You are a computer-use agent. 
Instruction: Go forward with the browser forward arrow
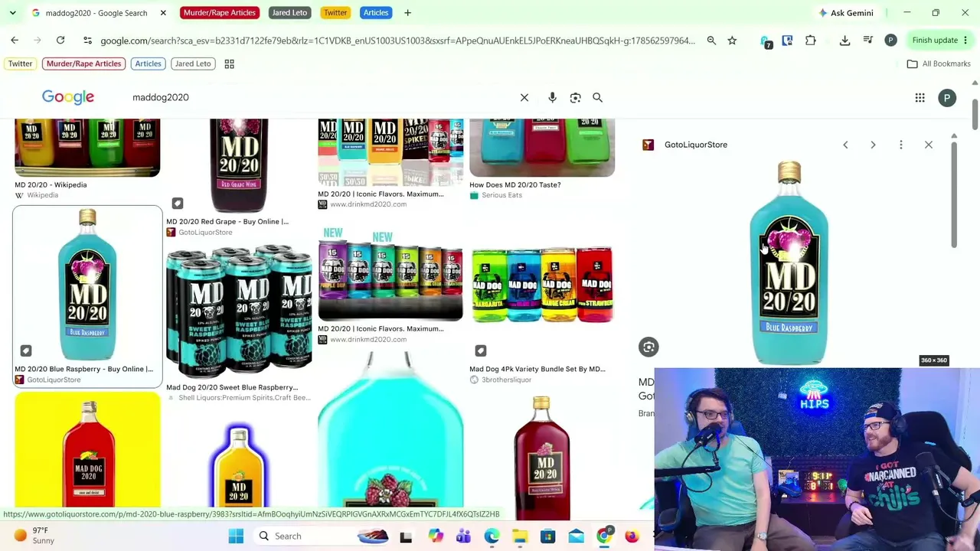pyautogui.click(x=37, y=41)
